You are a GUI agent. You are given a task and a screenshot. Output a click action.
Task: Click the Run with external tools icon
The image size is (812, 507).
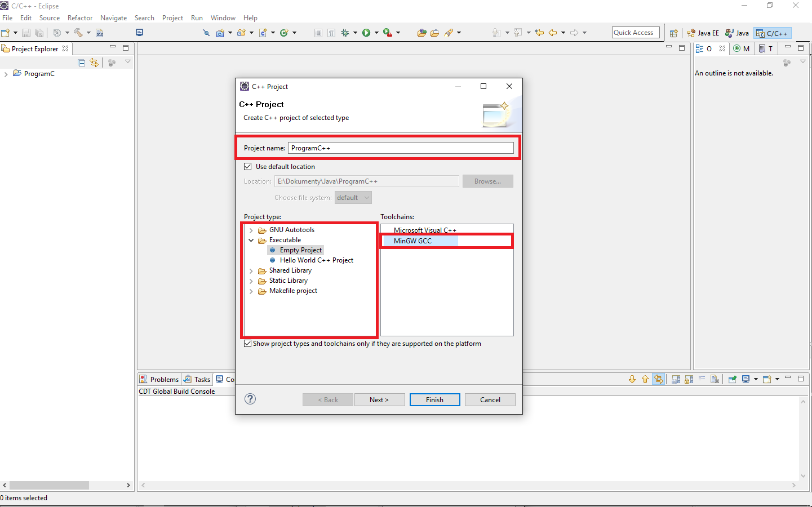(x=388, y=33)
